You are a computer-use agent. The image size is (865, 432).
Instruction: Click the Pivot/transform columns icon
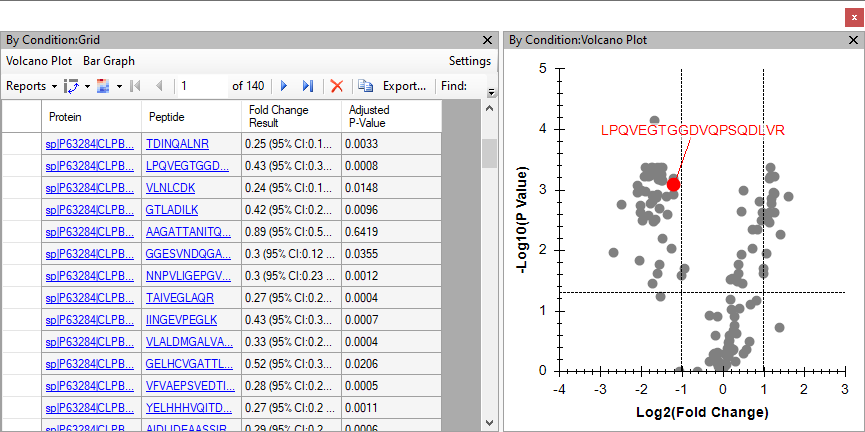(71, 86)
